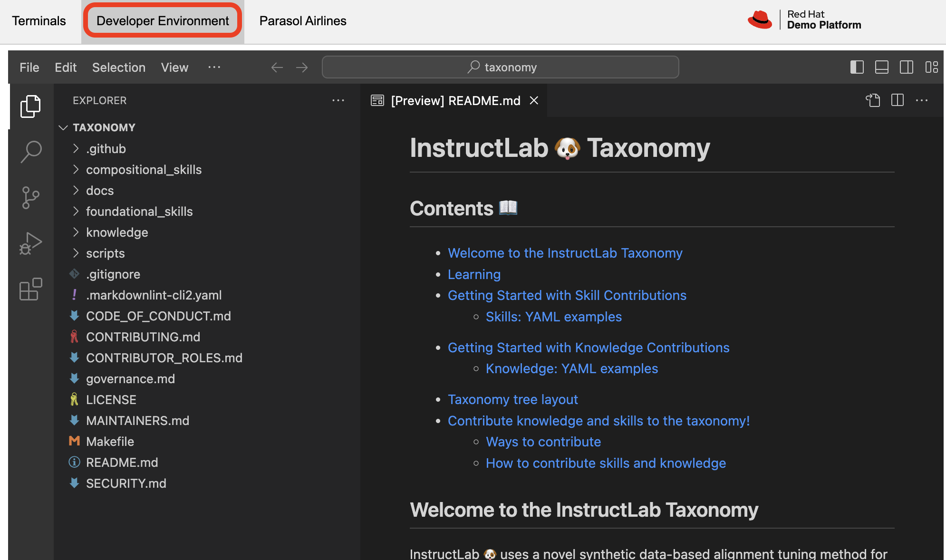The height and width of the screenshot is (560, 946).
Task: Switch to the Developer Environment tab
Action: 163,21
